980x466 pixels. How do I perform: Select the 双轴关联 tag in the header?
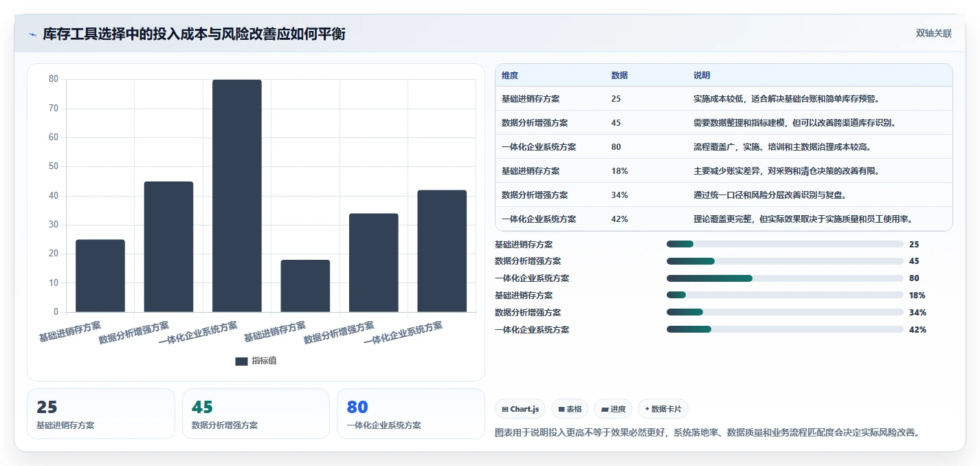click(x=933, y=34)
